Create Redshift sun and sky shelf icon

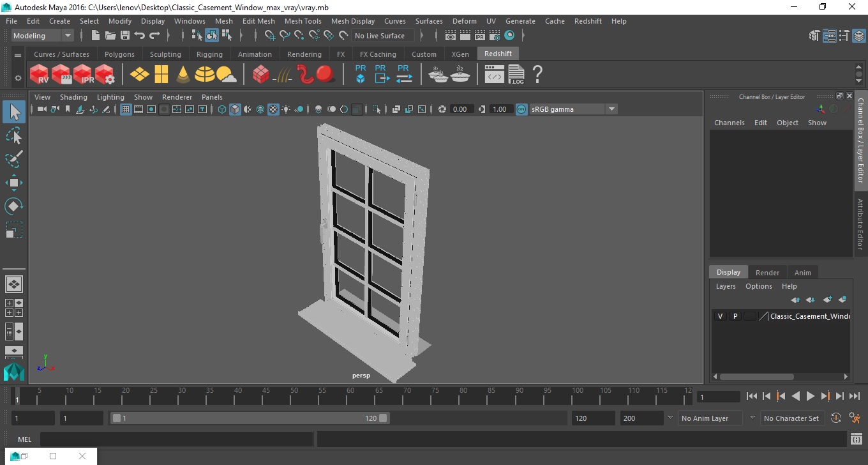(227, 75)
